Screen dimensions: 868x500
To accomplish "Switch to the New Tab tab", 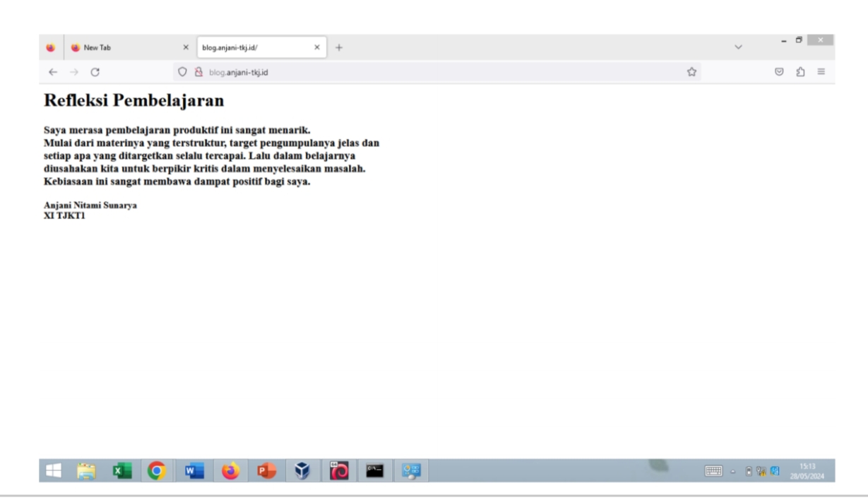I will click(120, 47).
